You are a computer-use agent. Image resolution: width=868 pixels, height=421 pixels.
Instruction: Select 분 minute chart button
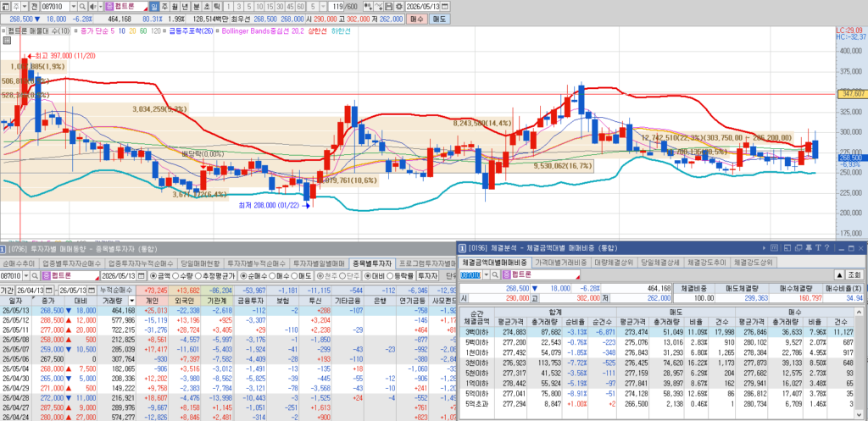[197, 6]
